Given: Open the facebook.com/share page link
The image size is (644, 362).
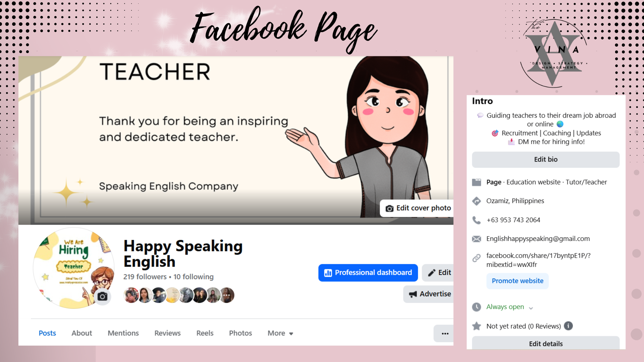Looking at the screenshot, I should coord(538,260).
